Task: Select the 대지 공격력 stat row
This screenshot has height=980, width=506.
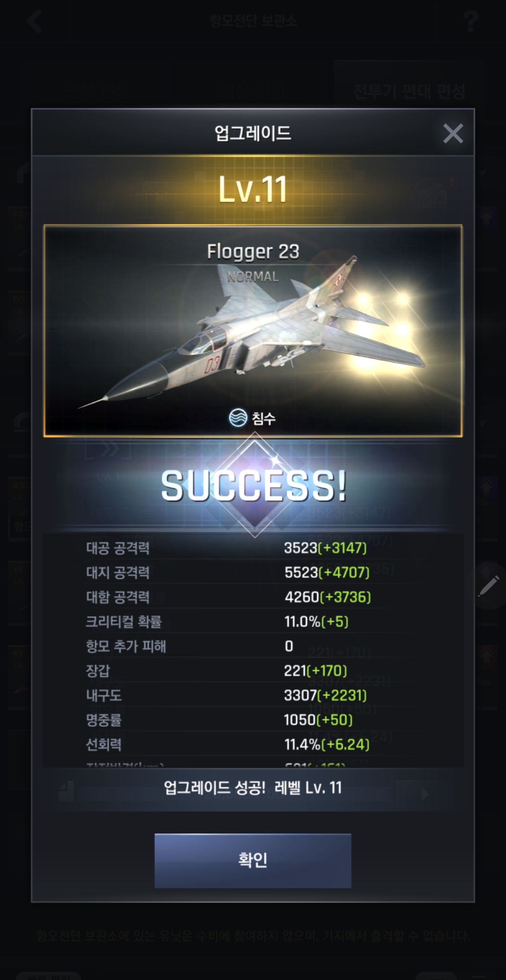Action: (x=253, y=572)
